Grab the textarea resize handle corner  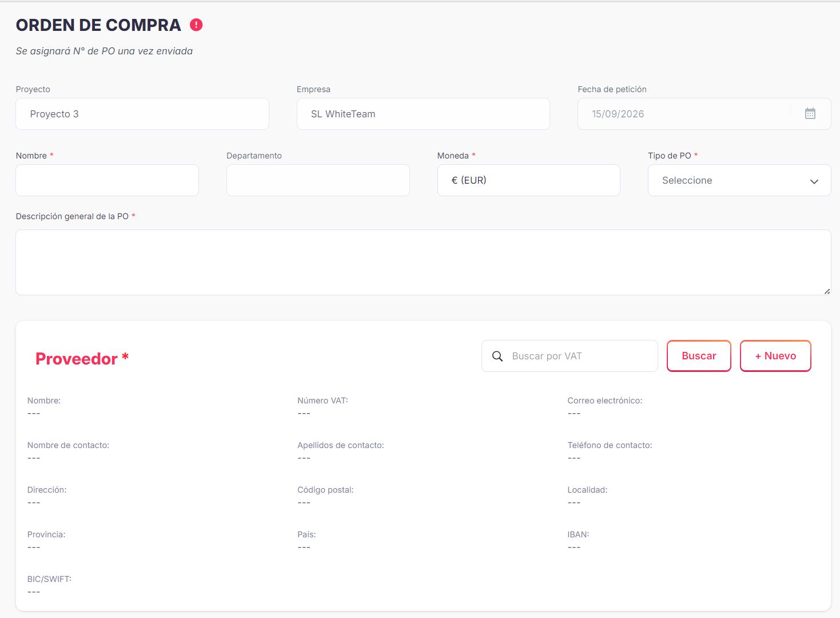pyautogui.click(x=827, y=291)
